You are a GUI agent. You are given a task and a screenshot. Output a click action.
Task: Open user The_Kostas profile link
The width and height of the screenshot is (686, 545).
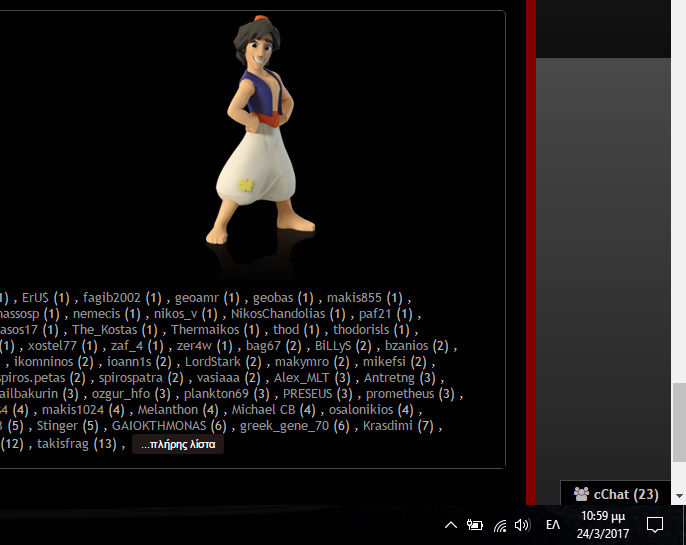point(105,330)
